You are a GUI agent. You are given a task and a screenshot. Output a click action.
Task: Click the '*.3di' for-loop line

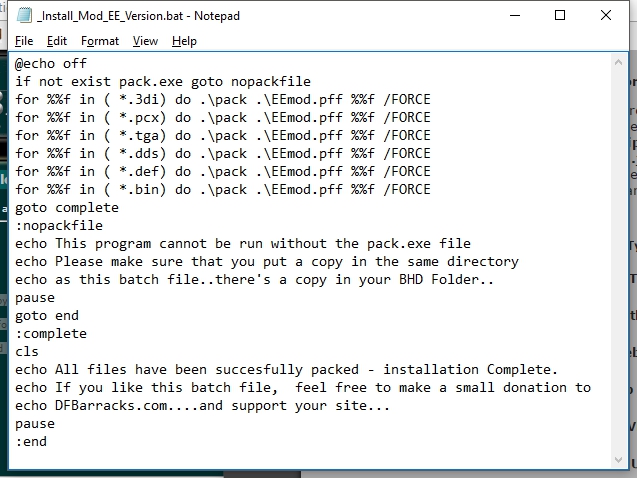click(223, 99)
